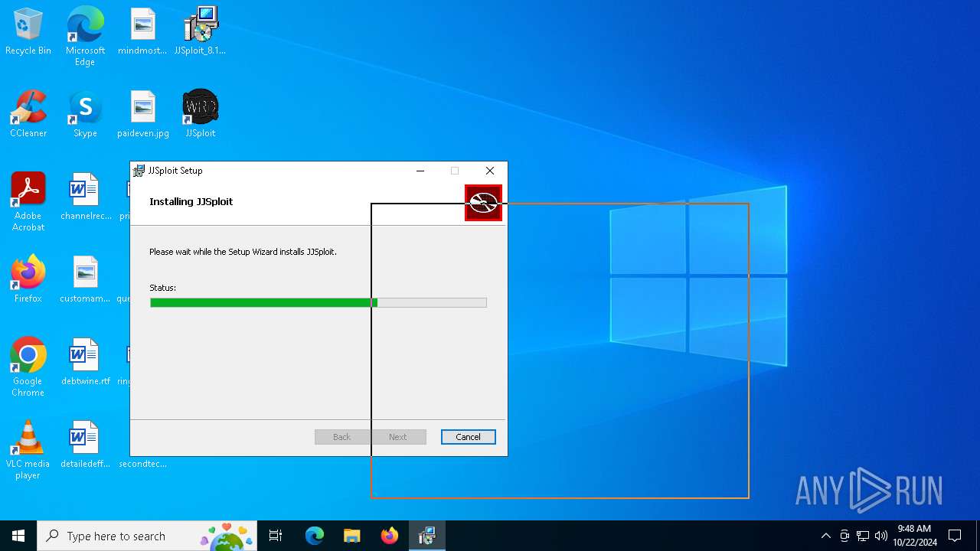
Task: Open the Recycle Bin desktop icon
Action: pyautogui.click(x=28, y=32)
